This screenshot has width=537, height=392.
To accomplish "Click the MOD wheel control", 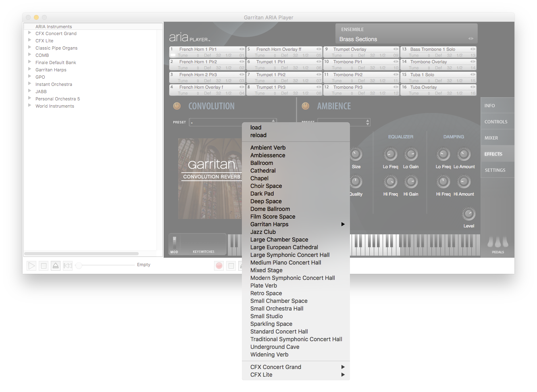I will click(175, 243).
